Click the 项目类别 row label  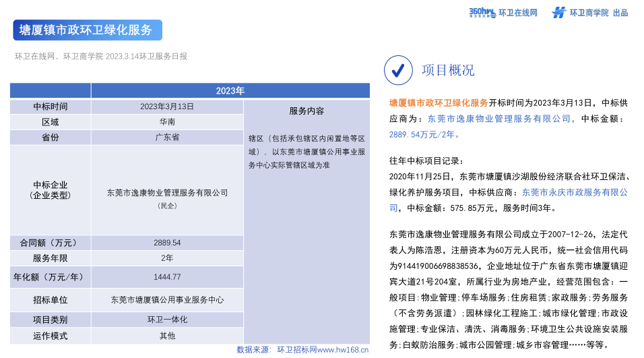tap(51, 320)
